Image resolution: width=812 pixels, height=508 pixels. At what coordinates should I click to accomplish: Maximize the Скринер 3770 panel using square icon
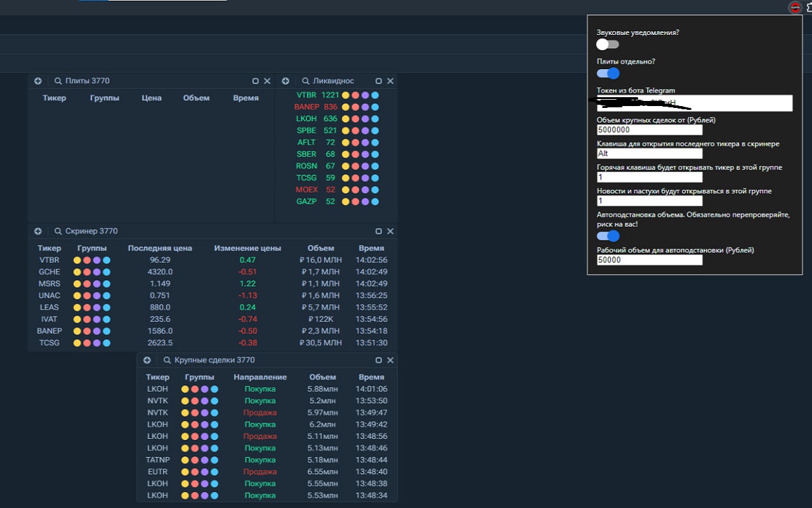(379, 232)
